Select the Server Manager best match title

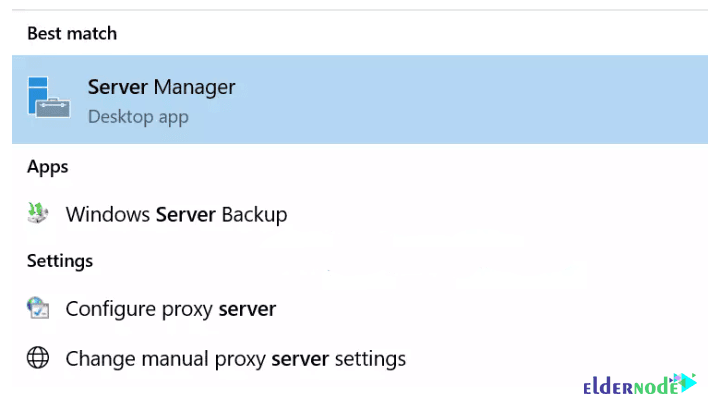(x=162, y=87)
